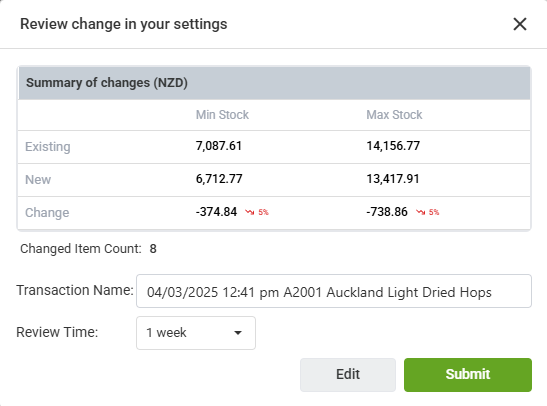Focus the Transaction Name input field
Screen dimensions: 547x406
pyautogui.click(x=334, y=291)
